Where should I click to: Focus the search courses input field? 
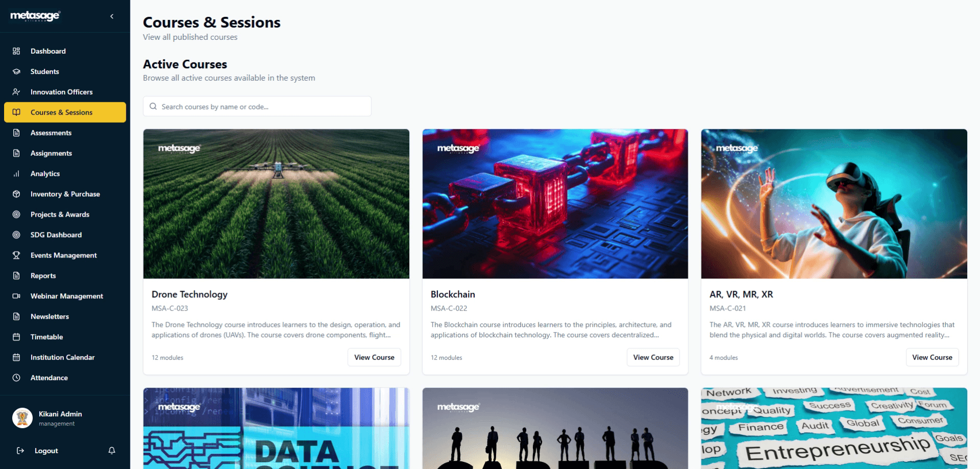pyautogui.click(x=257, y=106)
